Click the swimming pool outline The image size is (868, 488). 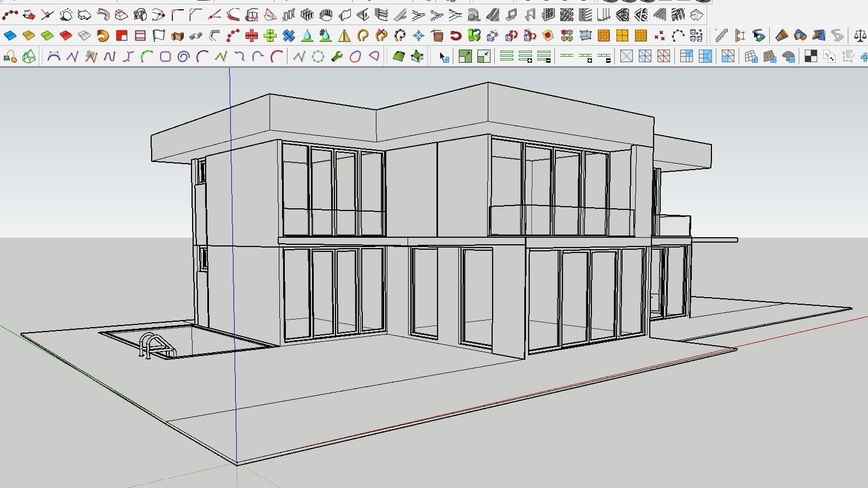188,341
